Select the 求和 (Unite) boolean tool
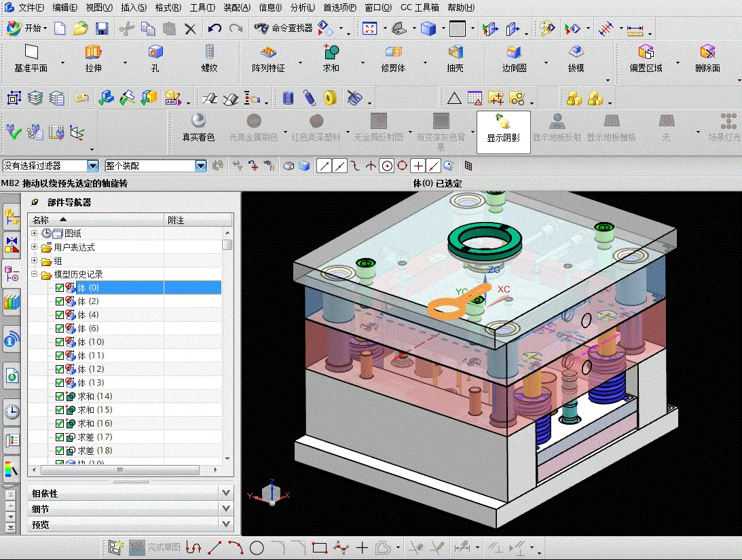 (331, 52)
